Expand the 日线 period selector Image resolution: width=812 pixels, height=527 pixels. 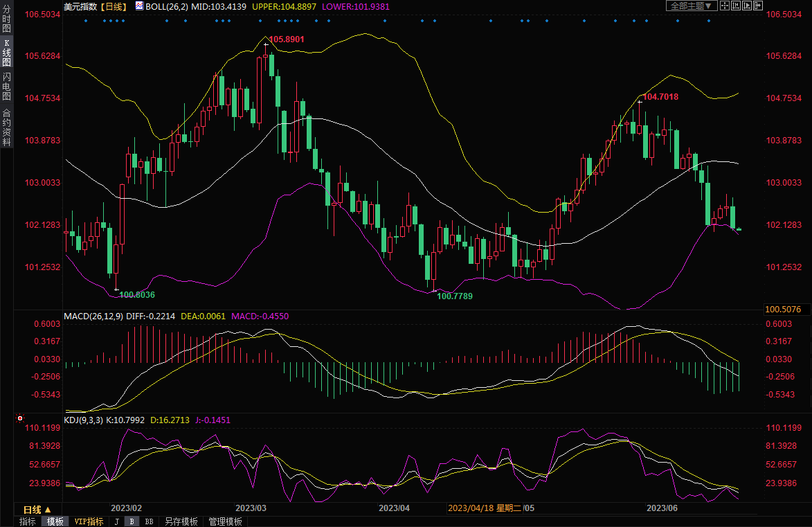[x=37, y=508]
